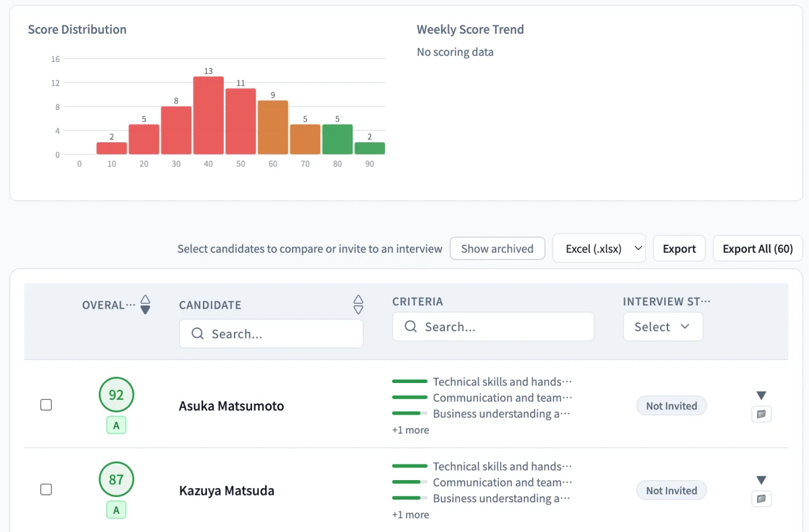The width and height of the screenshot is (809, 532).
Task: Tick the checkbox for Asuka Matsumoto
Action: pos(46,405)
